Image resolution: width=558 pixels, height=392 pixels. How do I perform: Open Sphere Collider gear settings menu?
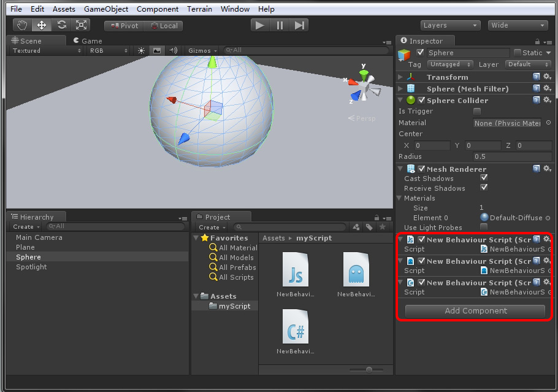[547, 100]
